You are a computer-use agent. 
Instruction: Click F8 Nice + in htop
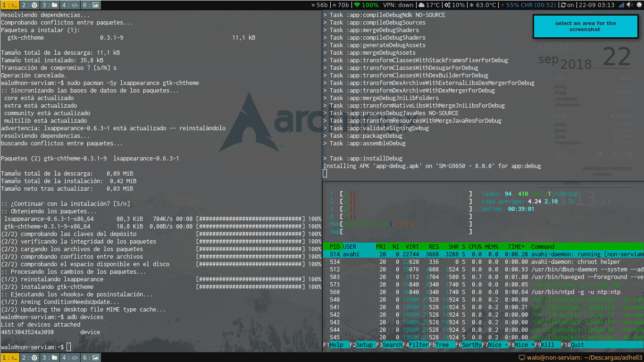pyautogui.click(x=521, y=345)
